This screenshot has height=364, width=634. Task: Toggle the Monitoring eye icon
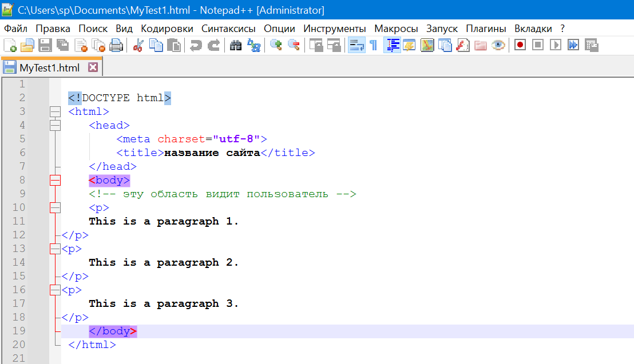coord(498,45)
